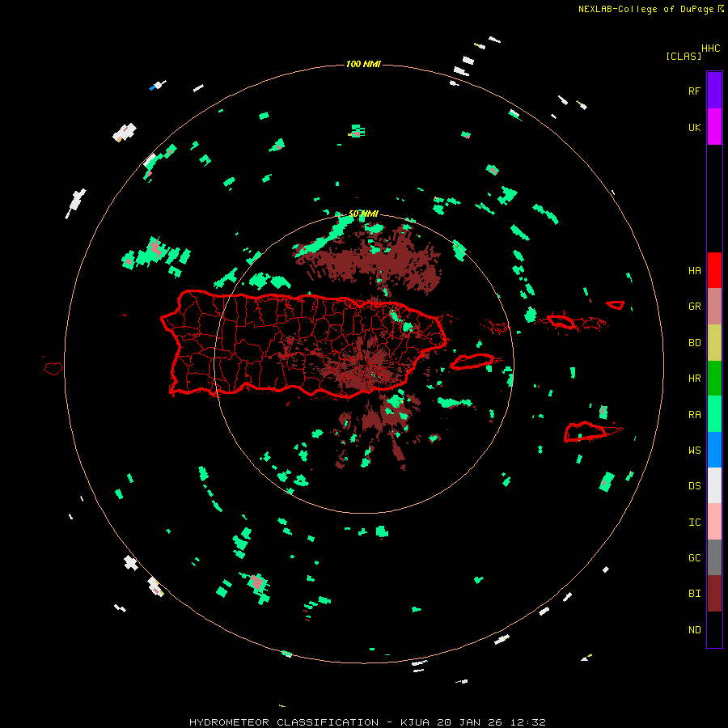728x728 pixels.
Task: Pick the yellow BD big drops swatch
Action: pos(714,343)
